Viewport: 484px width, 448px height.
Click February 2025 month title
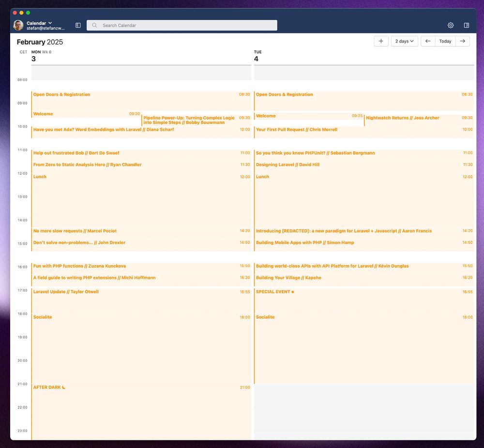point(40,42)
